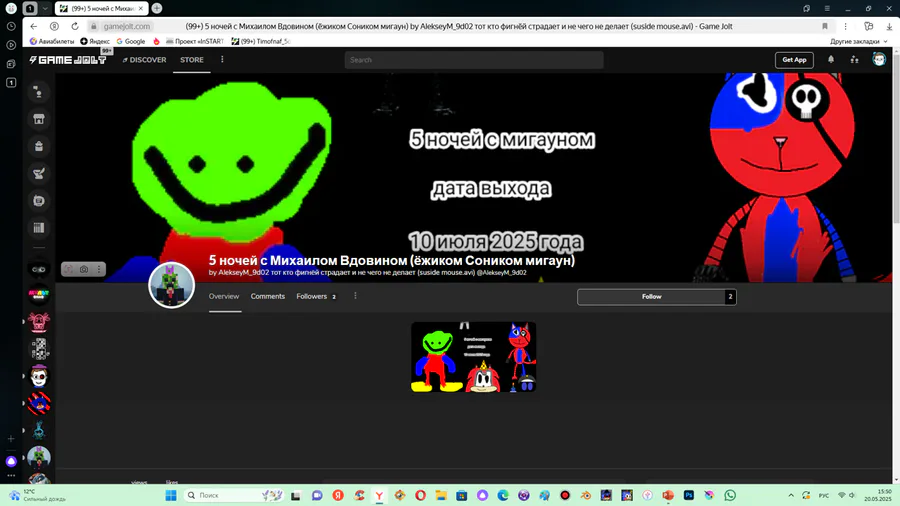
Task: Click the follower count badge 2
Action: click(730, 297)
